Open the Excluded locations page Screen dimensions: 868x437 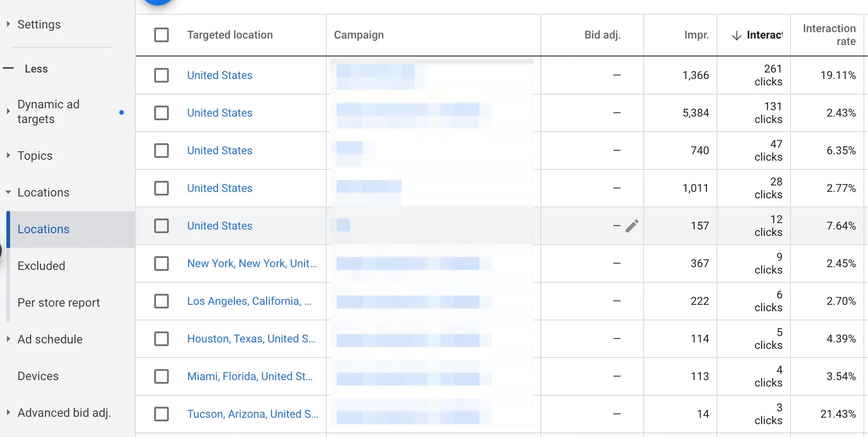tap(41, 266)
